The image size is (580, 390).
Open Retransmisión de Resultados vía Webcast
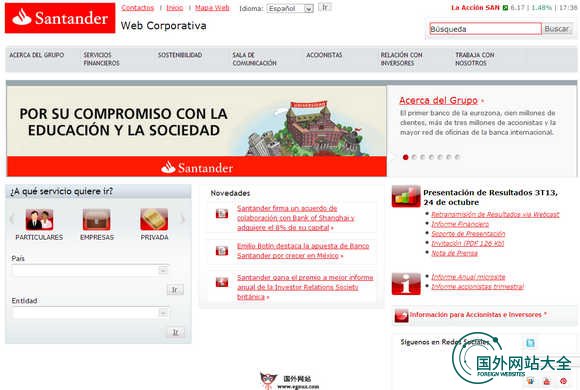[x=495, y=214]
